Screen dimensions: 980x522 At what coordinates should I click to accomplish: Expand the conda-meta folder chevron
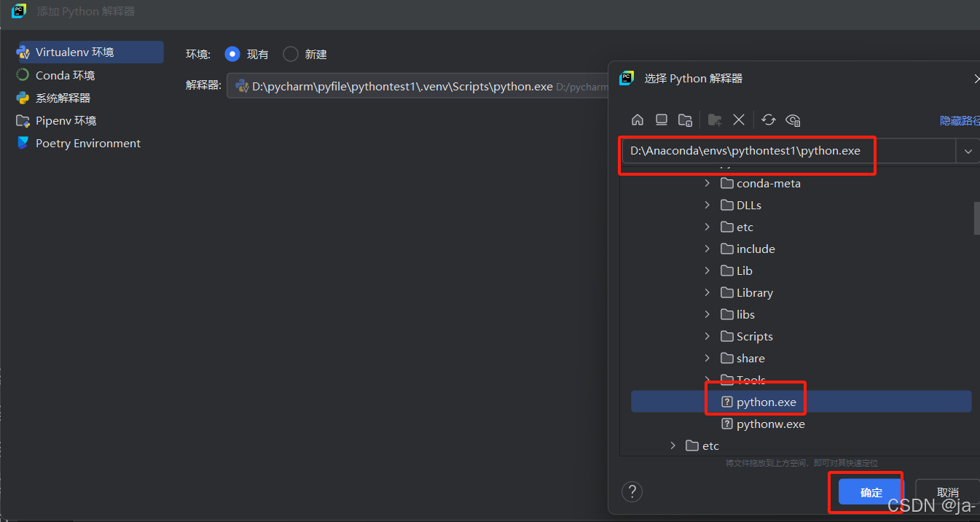(707, 184)
